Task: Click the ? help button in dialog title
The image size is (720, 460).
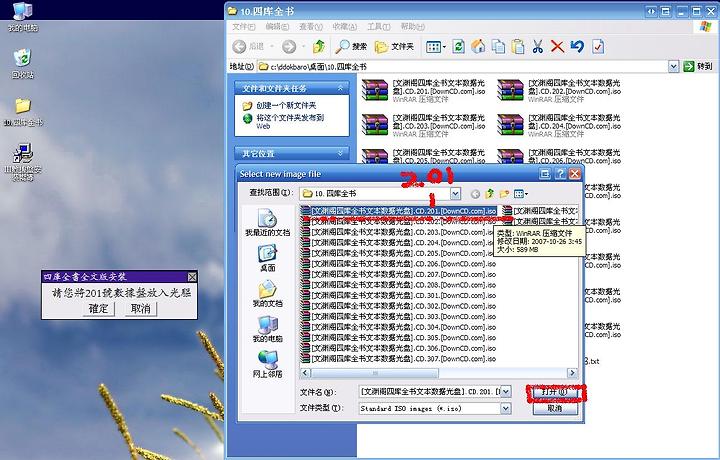Action: click(560, 174)
